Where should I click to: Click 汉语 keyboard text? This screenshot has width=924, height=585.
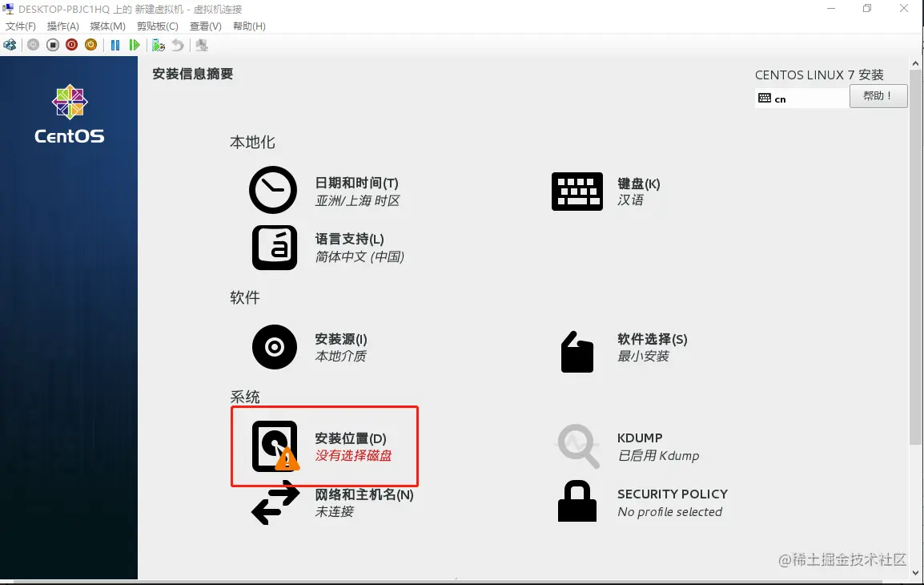coord(630,200)
